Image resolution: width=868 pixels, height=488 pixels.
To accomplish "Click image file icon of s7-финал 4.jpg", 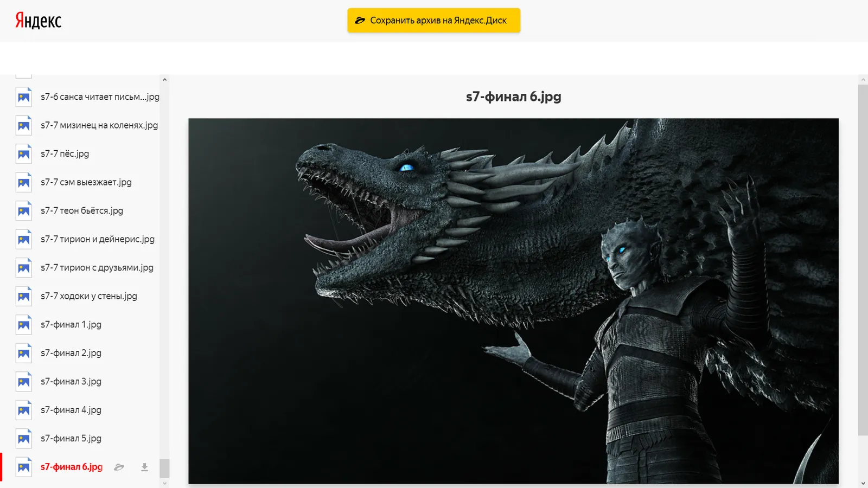I will click(23, 410).
